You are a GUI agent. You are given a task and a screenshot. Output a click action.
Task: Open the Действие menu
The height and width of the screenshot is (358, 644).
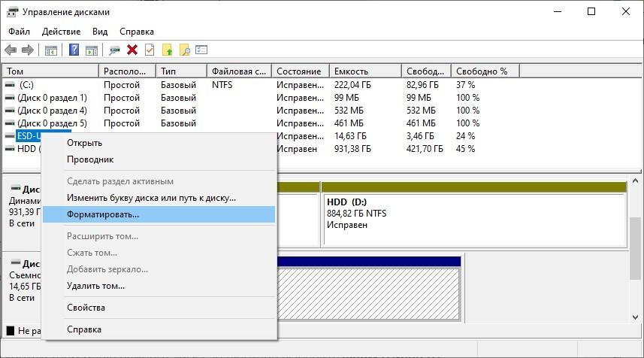(61, 32)
